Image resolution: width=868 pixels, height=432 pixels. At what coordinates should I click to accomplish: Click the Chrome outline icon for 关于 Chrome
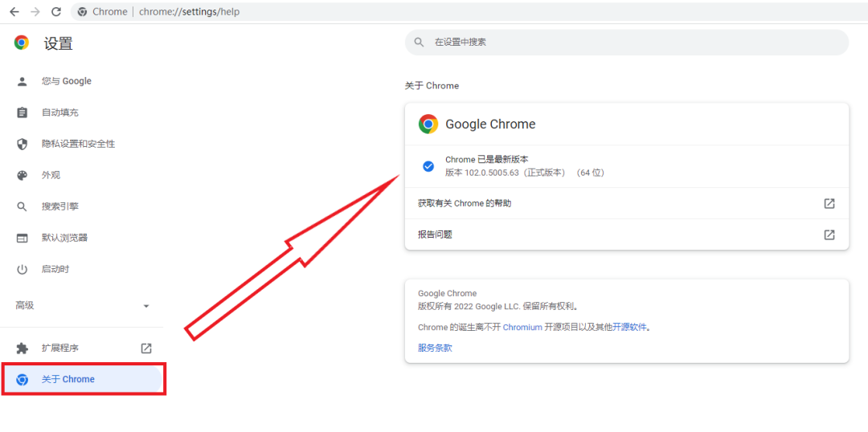pos(22,380)
